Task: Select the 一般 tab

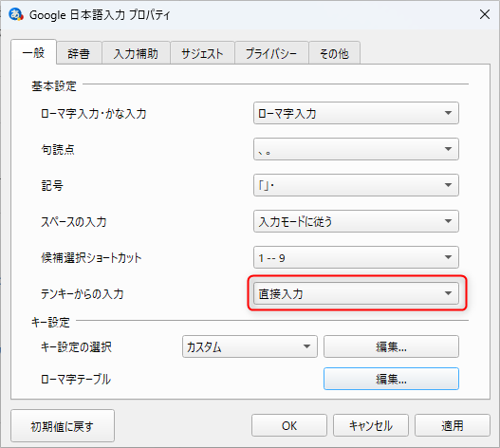Action: pyautogui.click(x=34, y=52)
